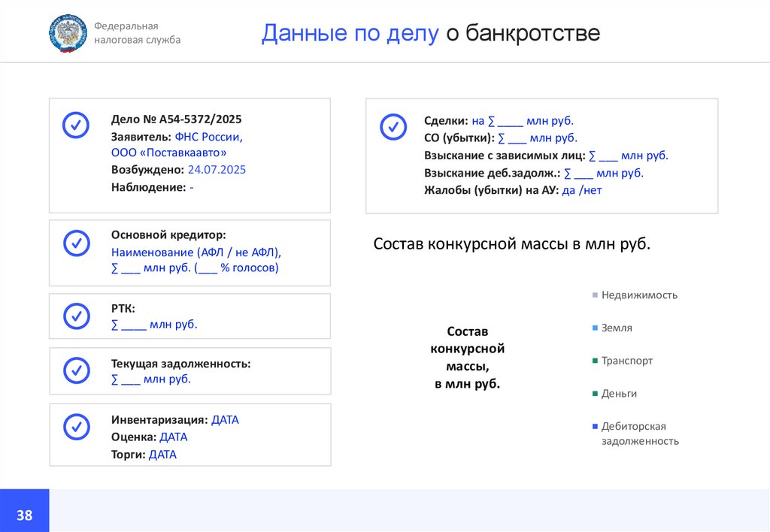The width and height of the screenshot is (770, 532).
Task: Click applicant value ФНС России
Action: 209,137
